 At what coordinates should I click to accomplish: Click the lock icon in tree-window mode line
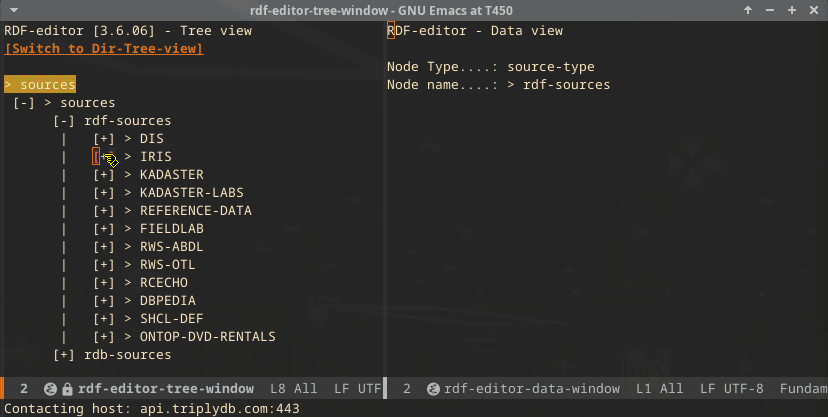(x=67, y=389)
